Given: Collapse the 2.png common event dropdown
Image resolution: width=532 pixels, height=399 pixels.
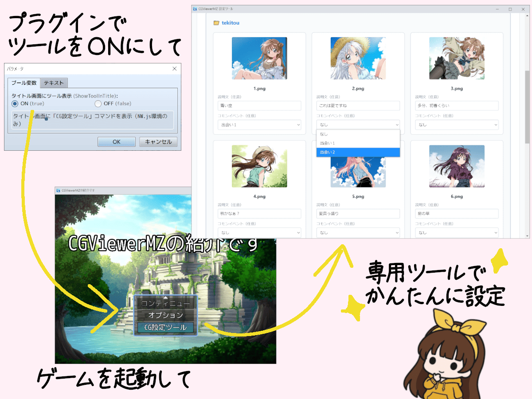Looking at the screenshot, I should (358, 125).
